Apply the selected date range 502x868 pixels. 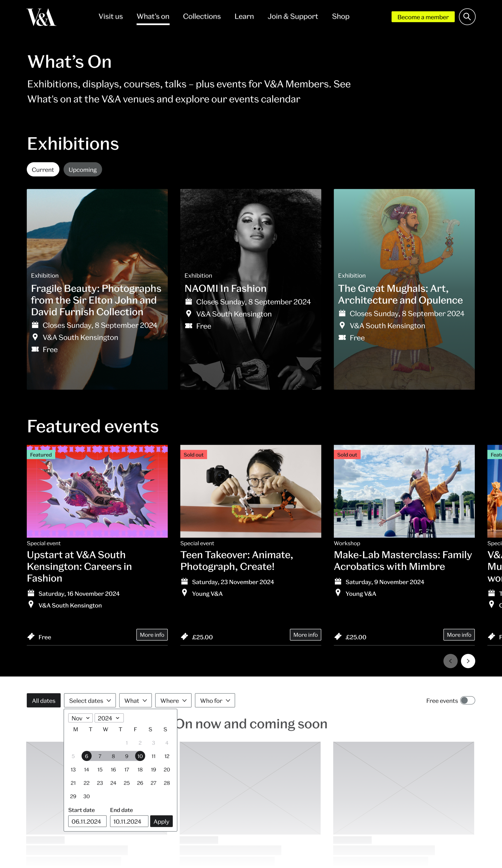[x=161, y=821]
